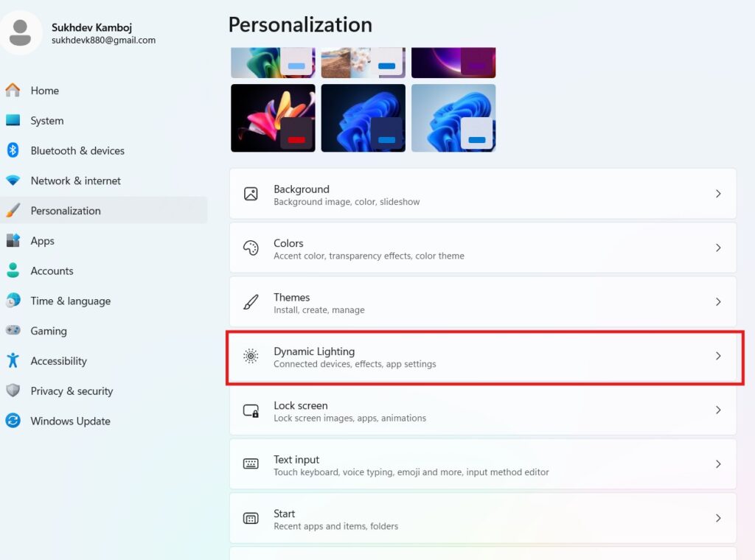Click the Lock screen icon
This screenshot has width=755, height=560.
coord(251,410)
